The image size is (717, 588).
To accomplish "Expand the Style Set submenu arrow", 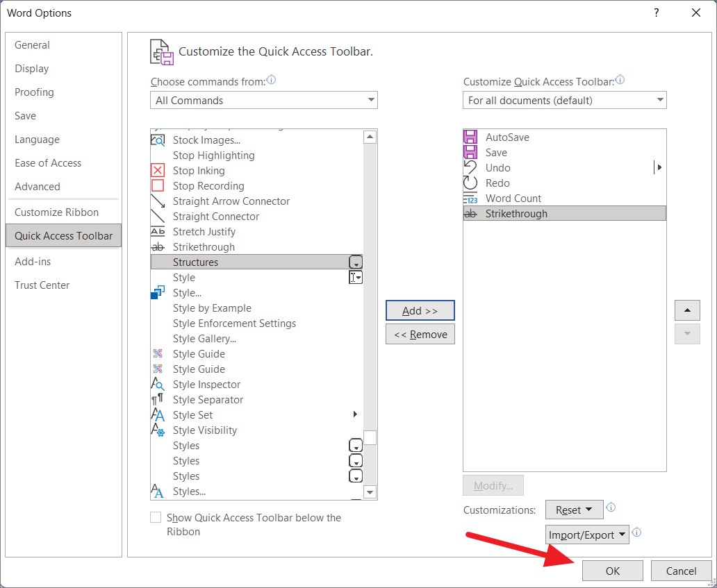I will [355, 414].
